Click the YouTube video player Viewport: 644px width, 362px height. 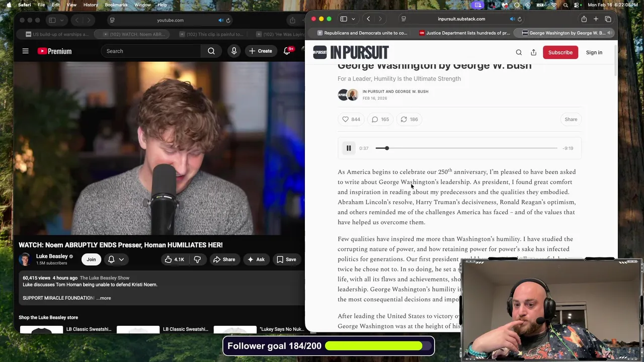[159, 148]
